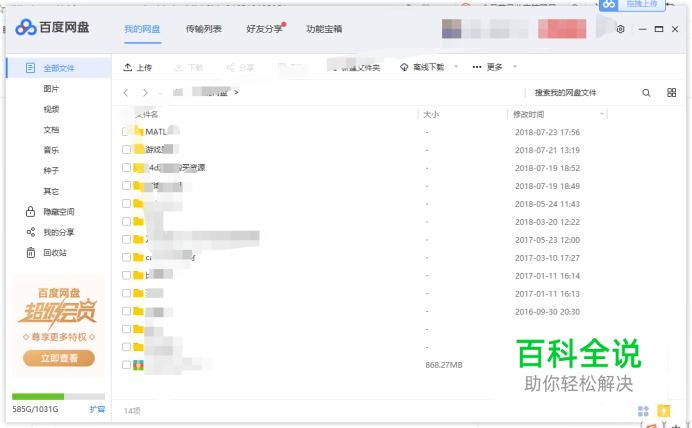Click the breadcrumb > chevron
Viewport: 692px width, 428px height.
[236, 93]
